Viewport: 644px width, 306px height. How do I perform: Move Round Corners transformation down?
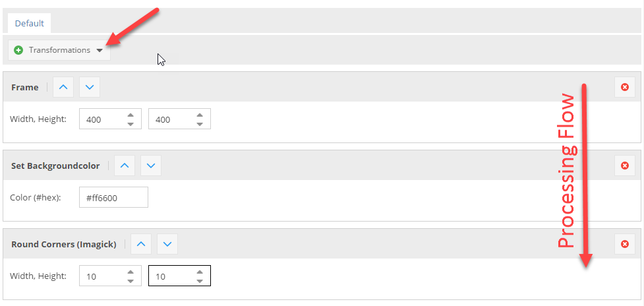point(167,244)
